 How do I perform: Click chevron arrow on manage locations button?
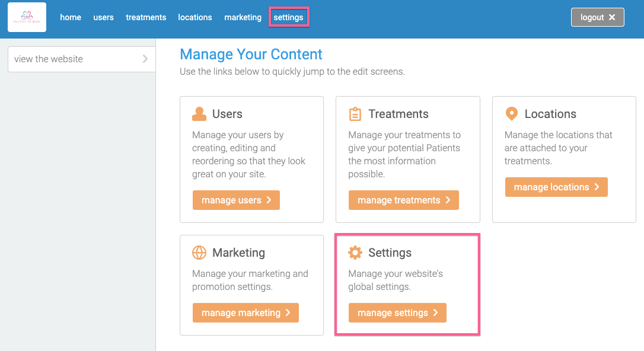coord(597,187)
